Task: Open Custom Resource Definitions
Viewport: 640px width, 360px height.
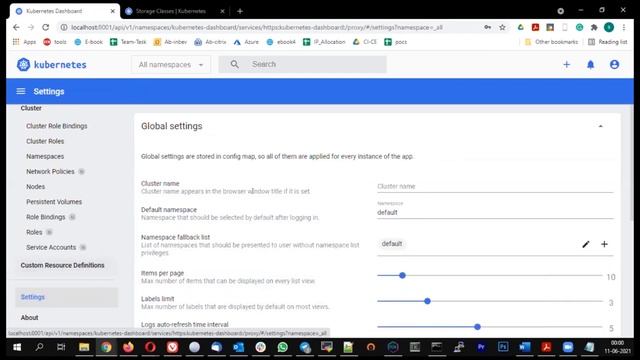Action: (62, 265)
